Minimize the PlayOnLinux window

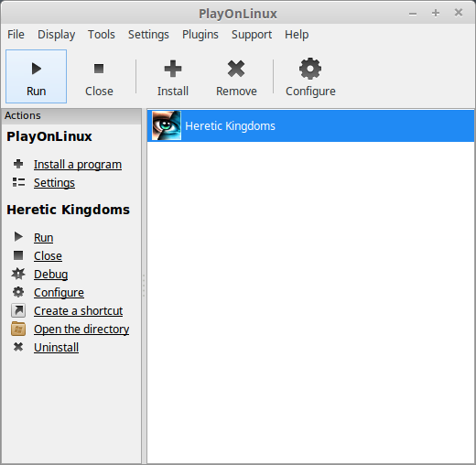click(413, 14)
